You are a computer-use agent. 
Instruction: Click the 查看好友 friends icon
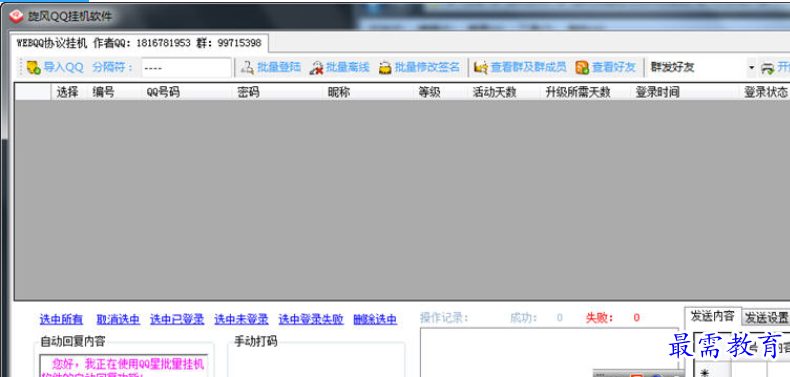point(582,68)
